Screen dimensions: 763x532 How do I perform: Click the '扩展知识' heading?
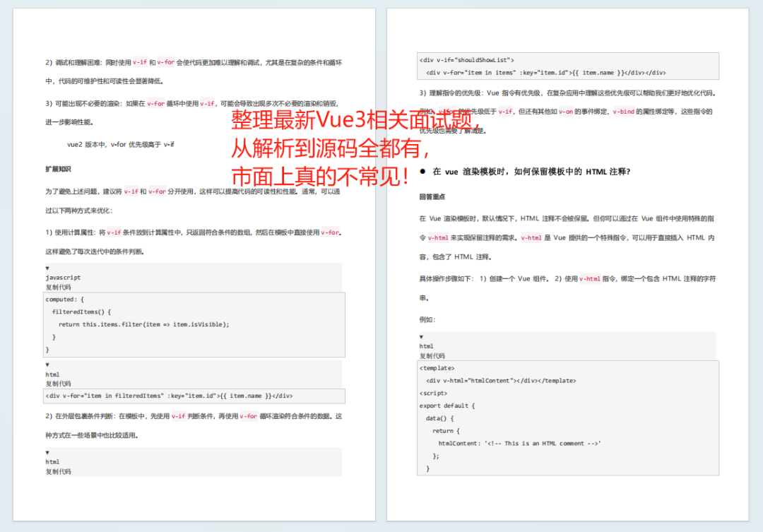(x=59, y=170)
